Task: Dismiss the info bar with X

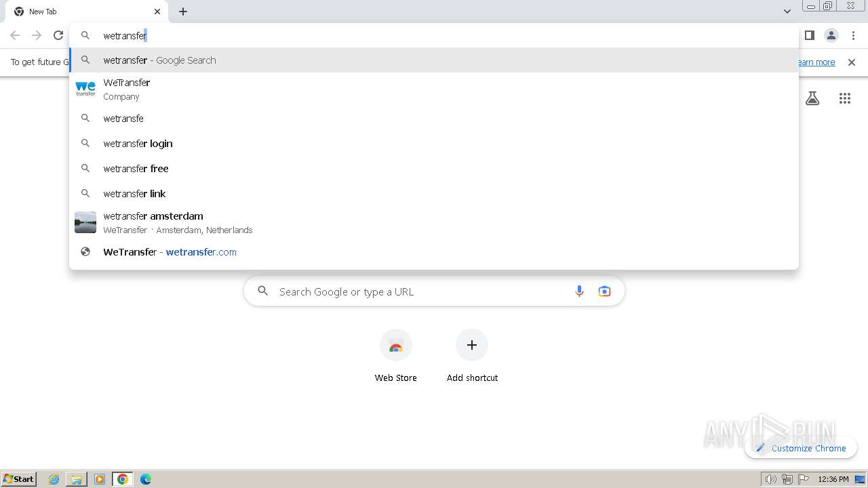Action: (852, 62)
